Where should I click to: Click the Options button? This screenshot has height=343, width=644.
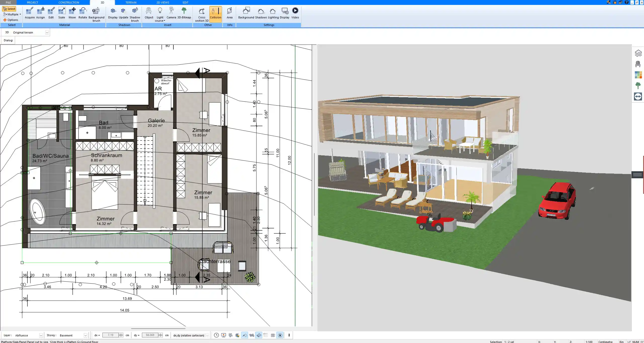coord(11,20)
